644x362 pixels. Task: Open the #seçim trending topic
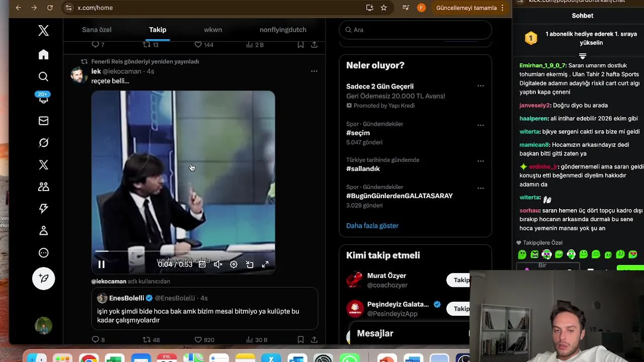coord(358,133)
